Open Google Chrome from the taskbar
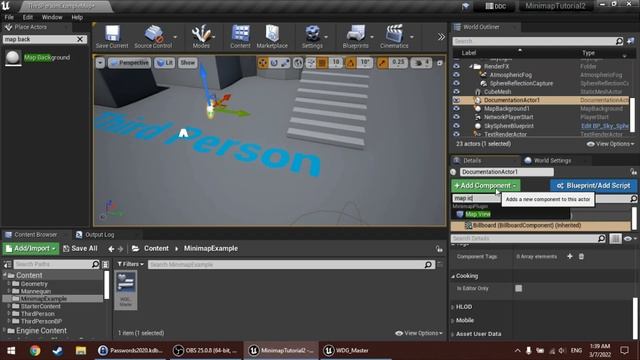 coord(35,351)
